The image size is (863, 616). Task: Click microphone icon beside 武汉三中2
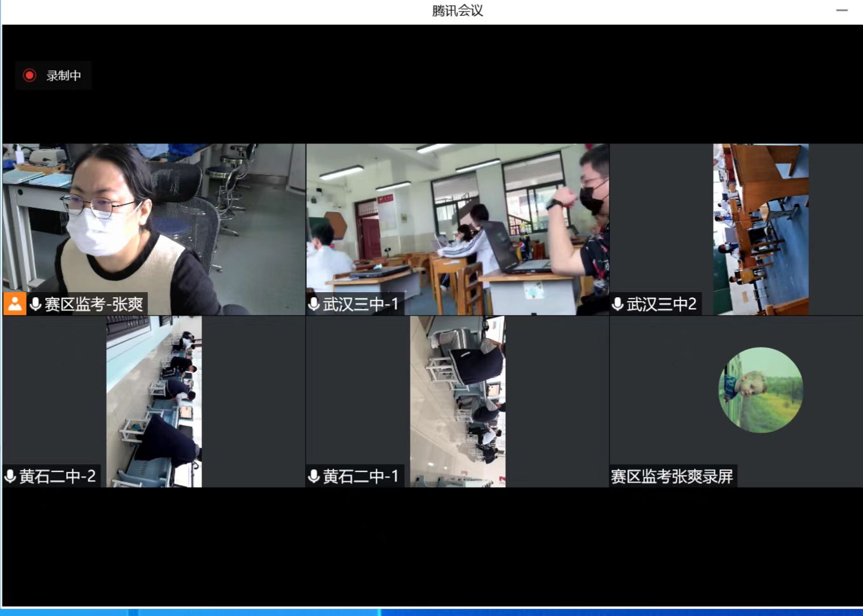pos(618,304)
